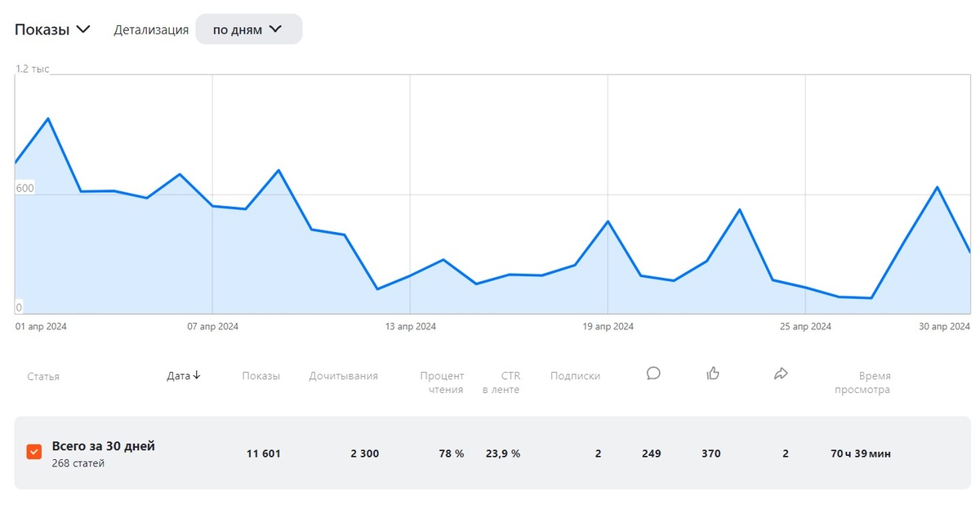The image size is (980, 505).
Task: Click the 70 ч 39 мин viewing time
Action: (x=861, y=454)
